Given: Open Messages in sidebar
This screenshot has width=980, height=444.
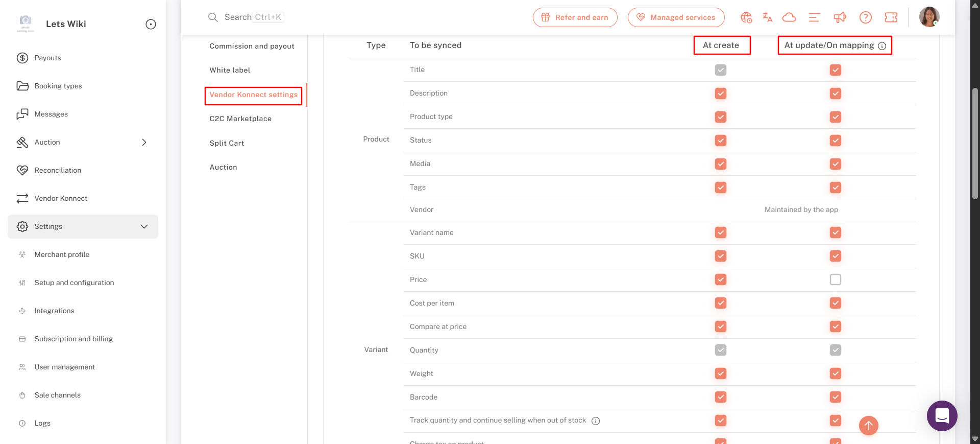Looking at the screenshot, I should coord(51,114).
